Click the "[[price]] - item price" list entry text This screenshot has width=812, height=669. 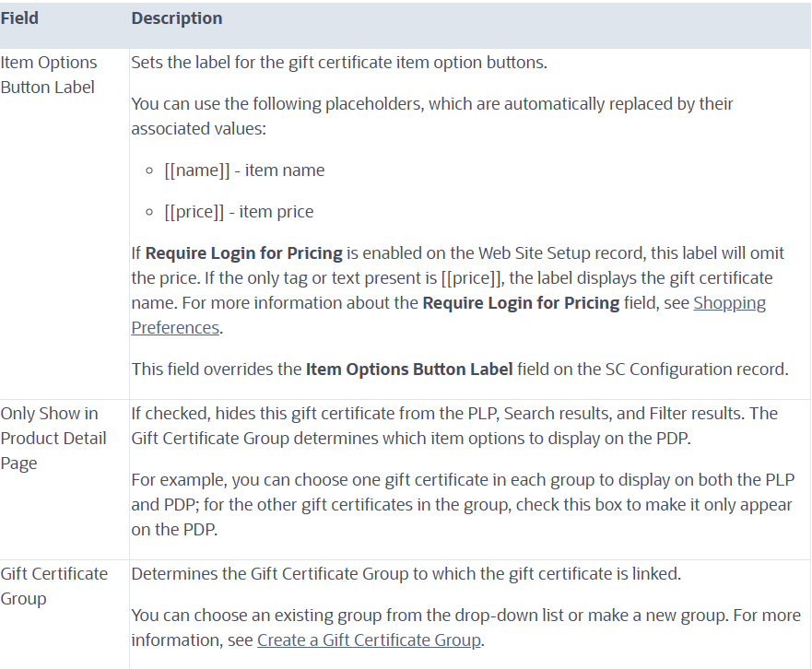click(x=240, y=212)
